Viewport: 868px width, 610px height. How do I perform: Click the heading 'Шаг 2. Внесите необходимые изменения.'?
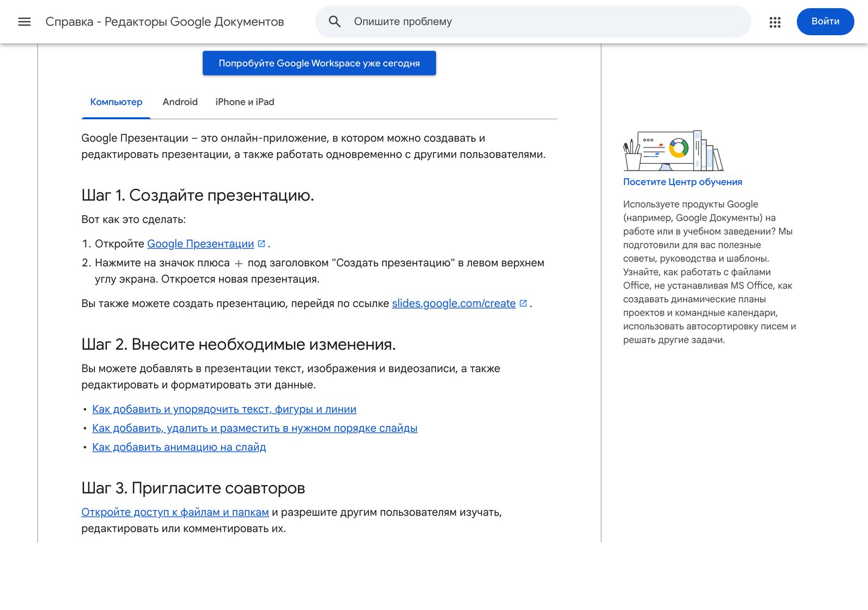coord(239,344)
